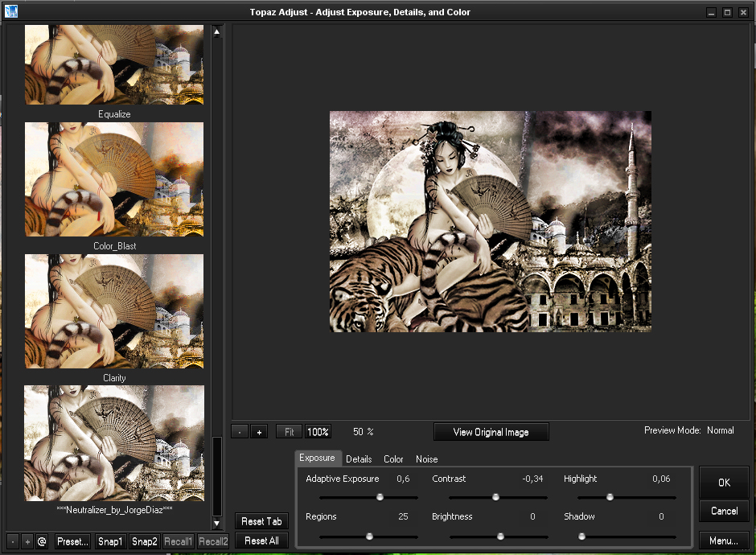Screen dimensions: 756x555
Task: Click the preset list scrollbar thumb
Action: pos(217,476)
